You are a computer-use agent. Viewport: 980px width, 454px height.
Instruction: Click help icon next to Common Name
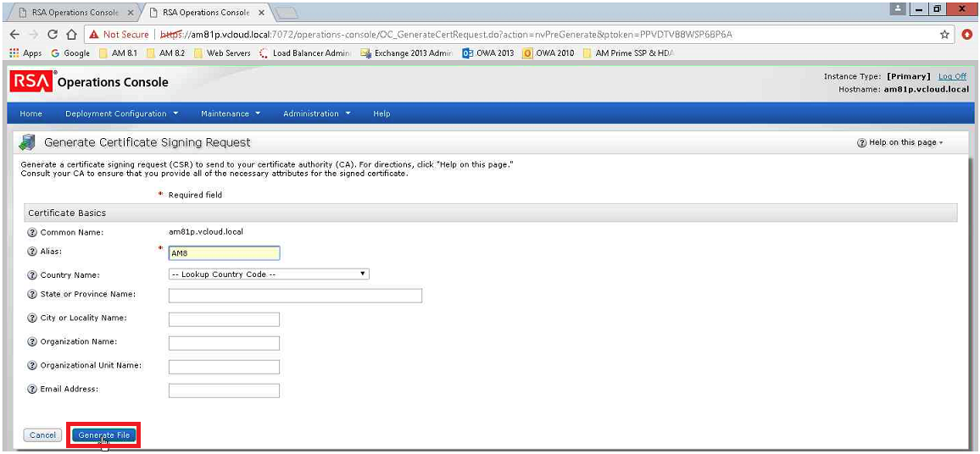[x=33, y=232]
